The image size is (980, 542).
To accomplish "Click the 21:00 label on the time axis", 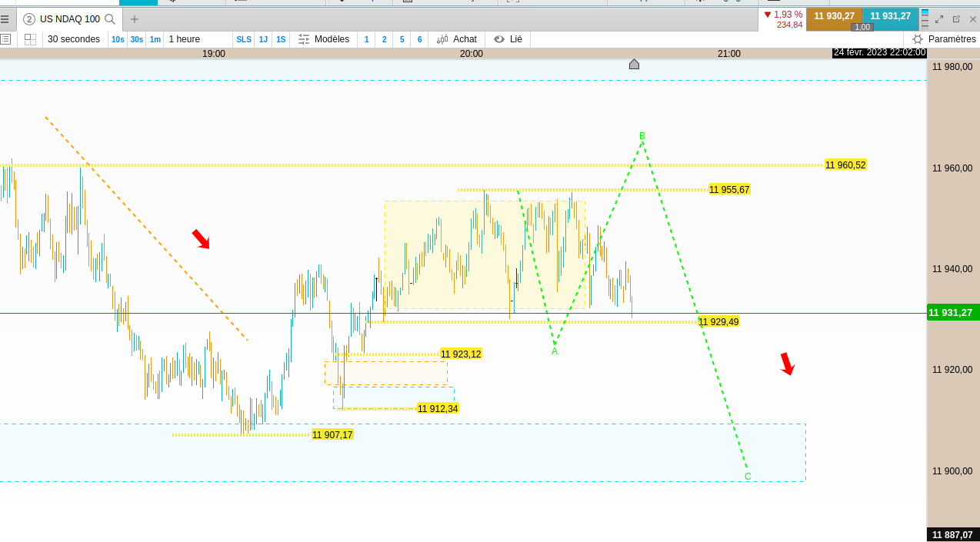I will (729, 54).
